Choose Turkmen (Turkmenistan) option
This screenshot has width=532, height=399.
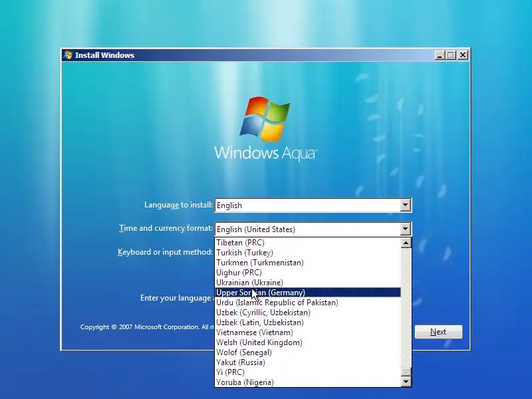(308, 263)
